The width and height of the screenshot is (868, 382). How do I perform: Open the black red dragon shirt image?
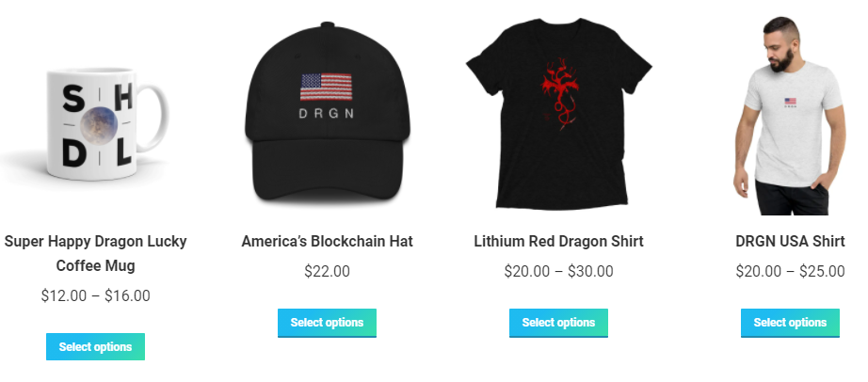click(x=558, y=114)
